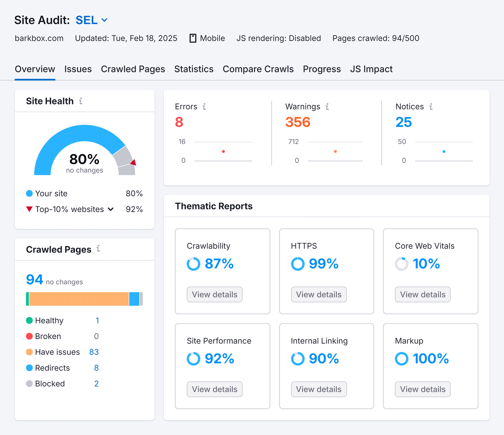
Task: Click the 87% Crawlability score
Action: click(x=219, y=264)
